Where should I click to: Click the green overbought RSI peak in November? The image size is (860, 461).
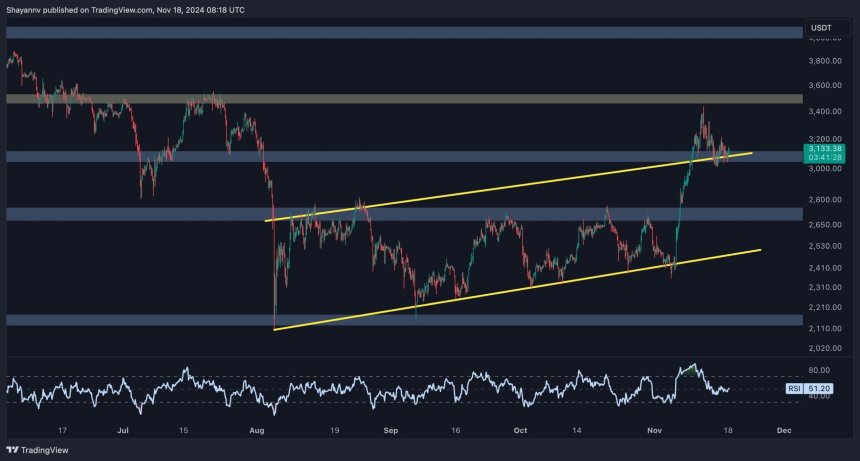(x=687, y=368)
